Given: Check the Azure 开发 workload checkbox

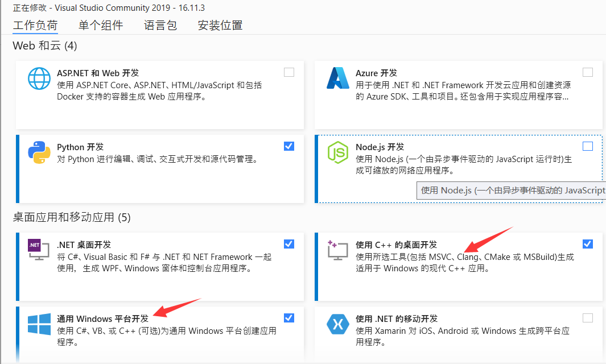Looking at the screenshot, I should pyautogui.click(x=588, y=72).
